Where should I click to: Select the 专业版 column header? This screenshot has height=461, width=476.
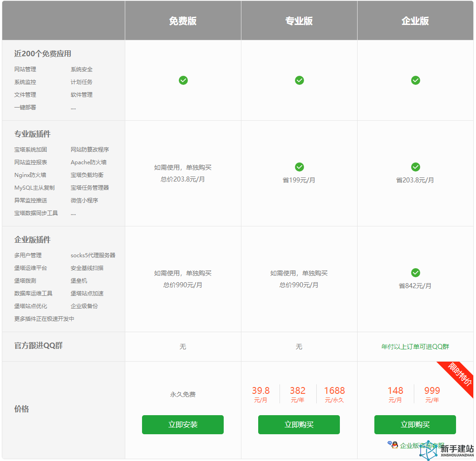coord(299,20)
